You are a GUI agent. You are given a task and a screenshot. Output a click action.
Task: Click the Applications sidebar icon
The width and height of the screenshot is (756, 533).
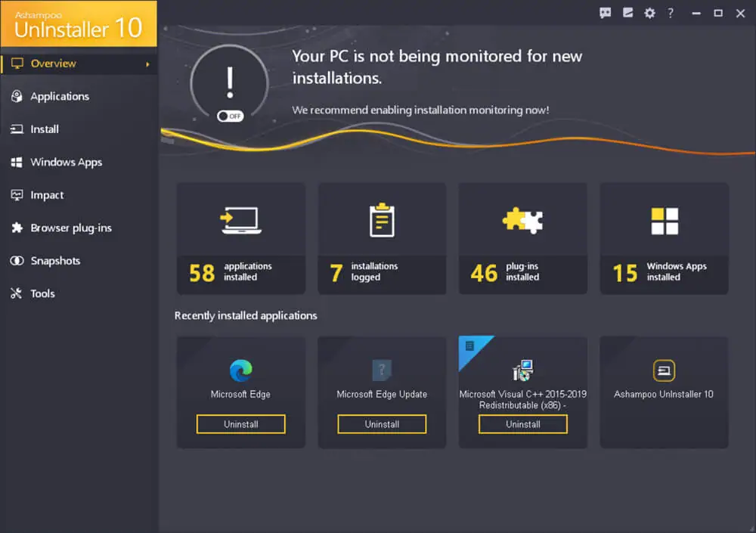tap(17, 97)
